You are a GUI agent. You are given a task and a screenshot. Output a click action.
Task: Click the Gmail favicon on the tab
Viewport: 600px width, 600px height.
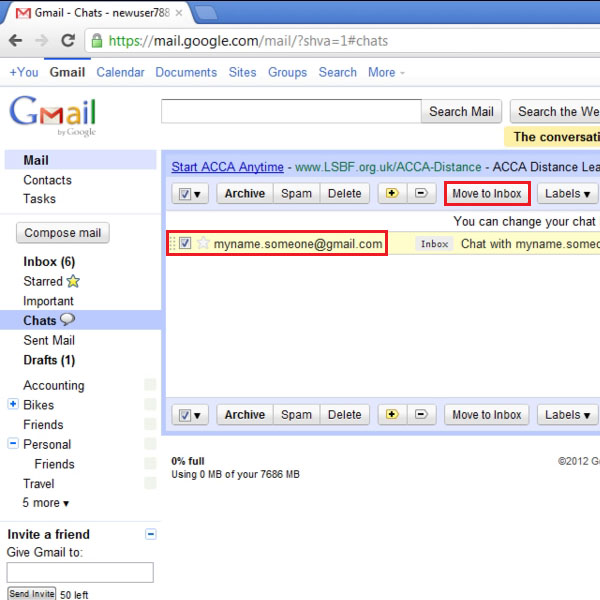(23, 13)
